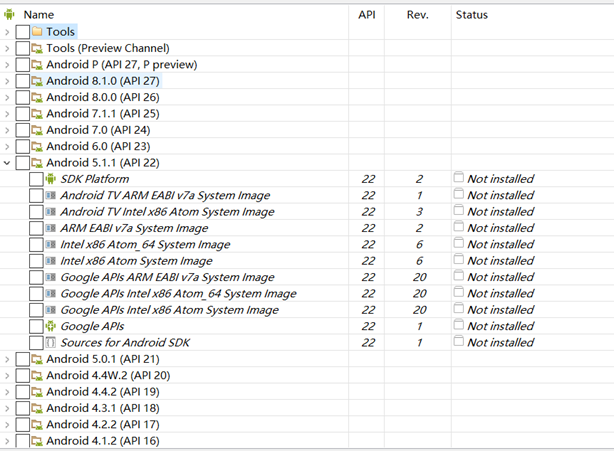The height and width of the screenshot is (451, 614).
Task: Select the Android 7.1.1 (API 25) row label
Action: coord(103,114)
